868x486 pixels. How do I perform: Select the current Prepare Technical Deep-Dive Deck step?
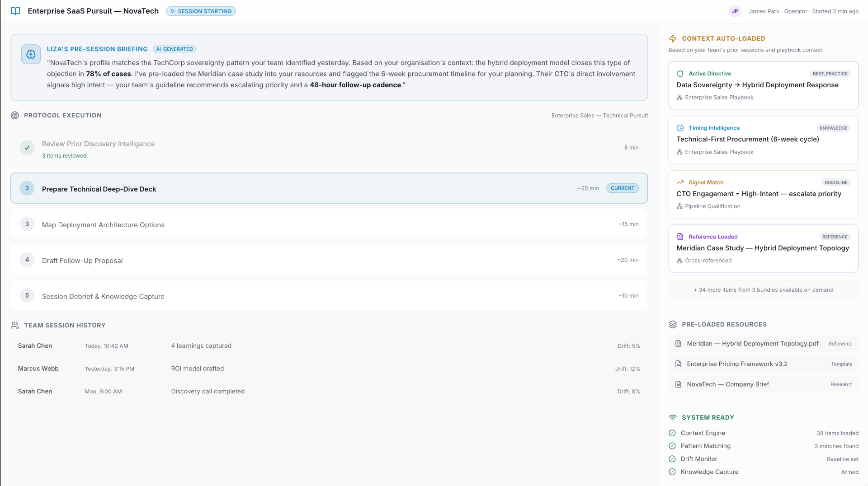click(329, 188)
